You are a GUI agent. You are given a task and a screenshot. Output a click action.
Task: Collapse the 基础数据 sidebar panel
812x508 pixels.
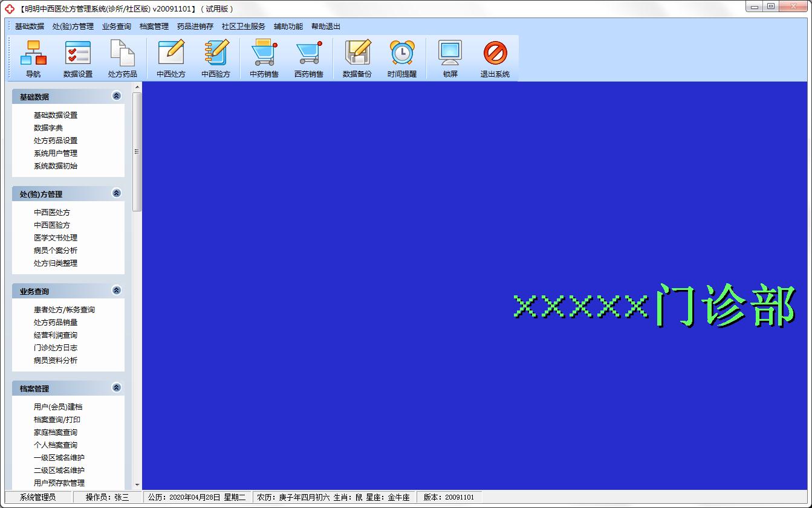[117, 96]
